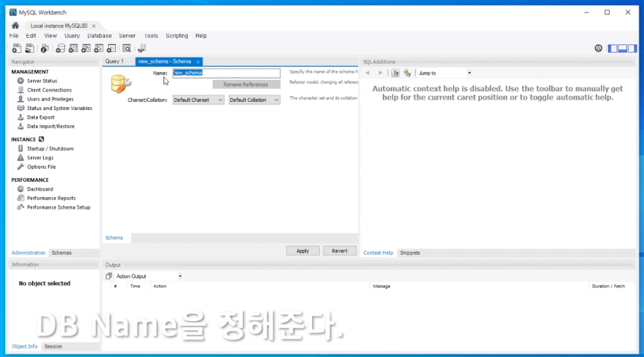This screenshot has width=644, height=357.
Task: Click the Server Logs warning icon
Action: pos(20,158)
